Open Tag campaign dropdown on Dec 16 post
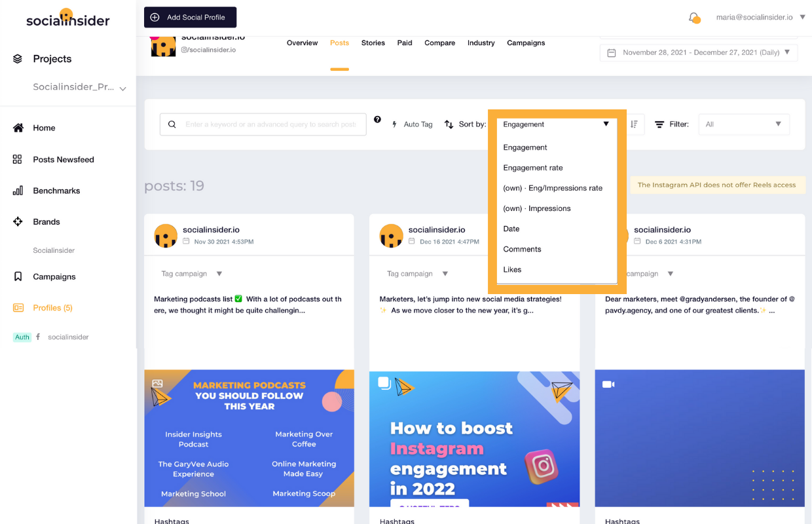812x524 pixels. pos(418,274)
